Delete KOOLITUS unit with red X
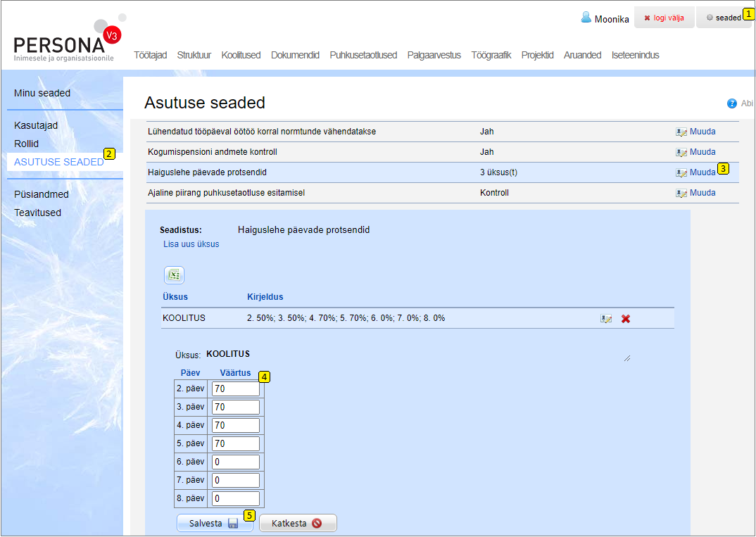The image size is (756, 537). (626, 319)
